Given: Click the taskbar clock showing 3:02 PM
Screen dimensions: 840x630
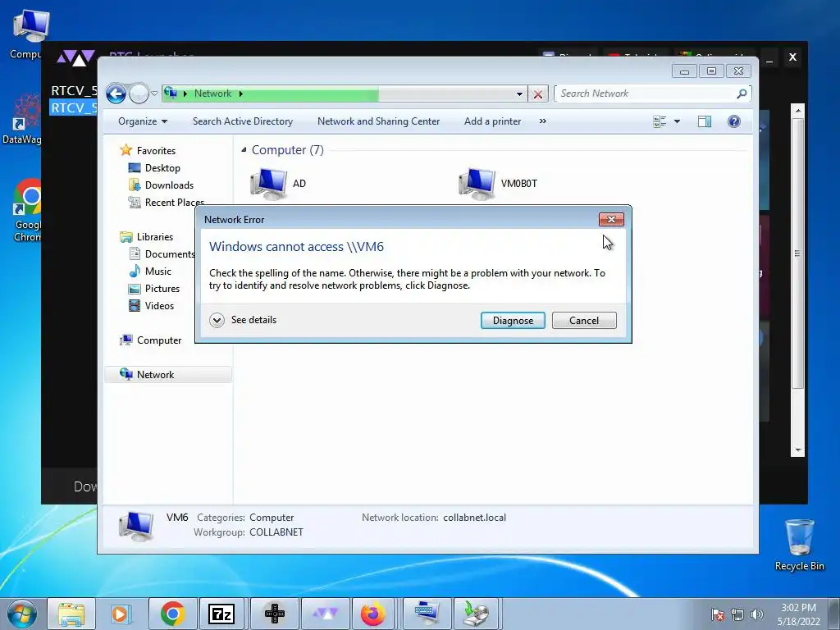Looking at the screenshot, I should 799,614.
